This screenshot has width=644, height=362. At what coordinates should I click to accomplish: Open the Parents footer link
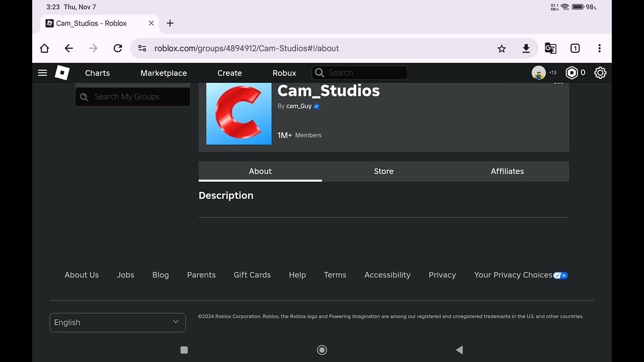pos(201,275)
